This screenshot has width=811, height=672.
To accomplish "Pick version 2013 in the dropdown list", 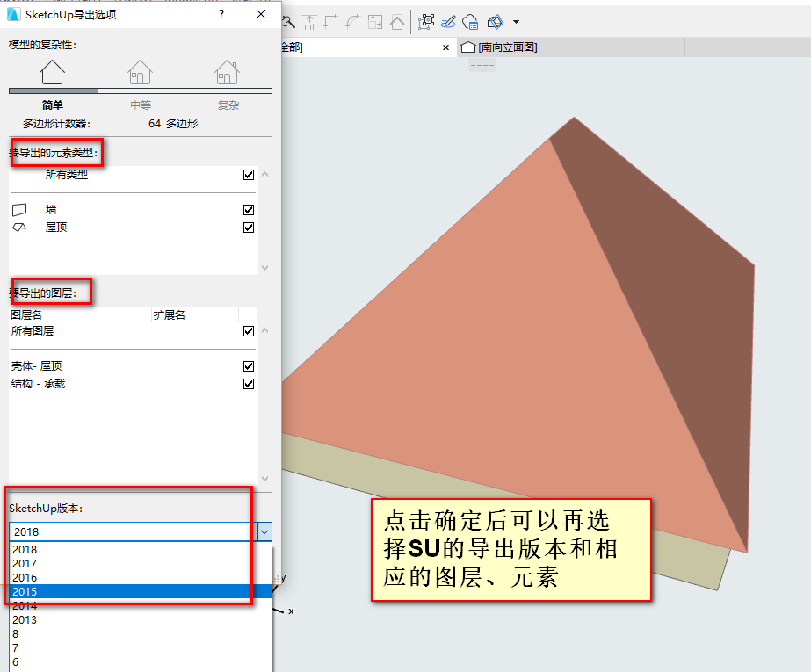I will click(141, 620).
